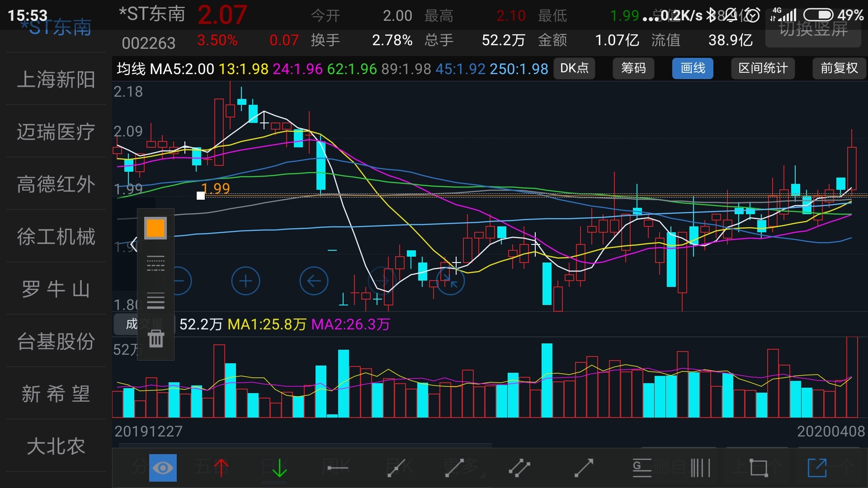Delete drawing with the trash icon

156,338
